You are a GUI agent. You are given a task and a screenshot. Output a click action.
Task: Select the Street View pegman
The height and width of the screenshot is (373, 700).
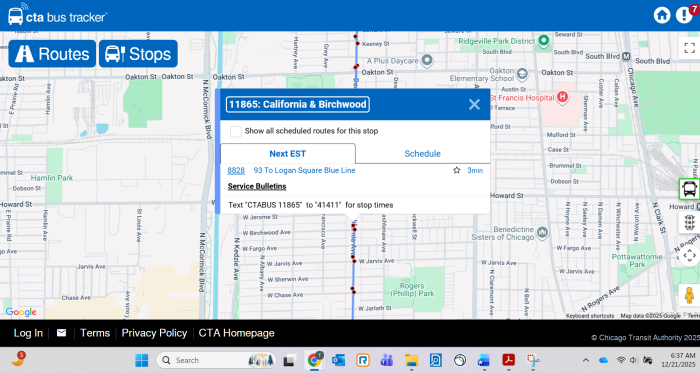coord(689,295)
